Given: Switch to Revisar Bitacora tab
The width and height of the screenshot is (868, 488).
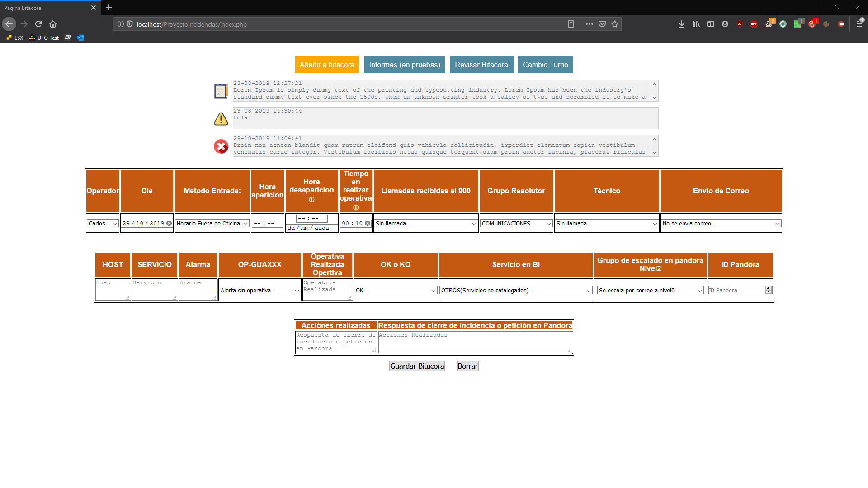Looking at the screenshot, I should tap(481, 65).
